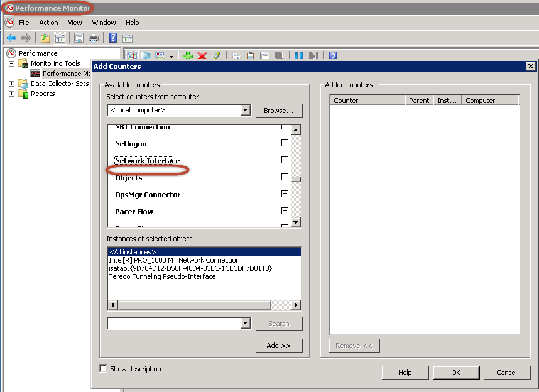Click the Change Graph Type icon
The height and width of the screenshot is (392, 539).
(x=160, y=55)
